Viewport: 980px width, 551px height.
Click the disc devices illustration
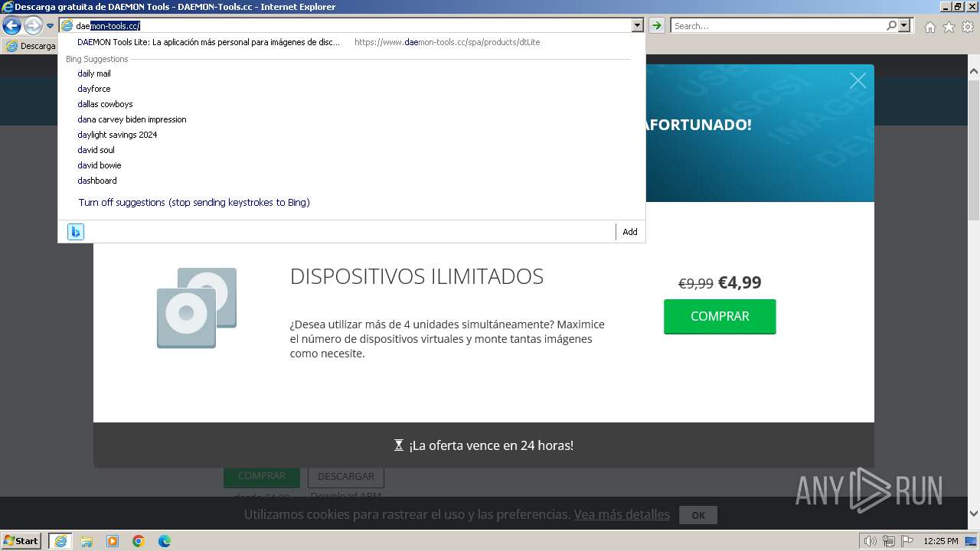tap(197, 308)
